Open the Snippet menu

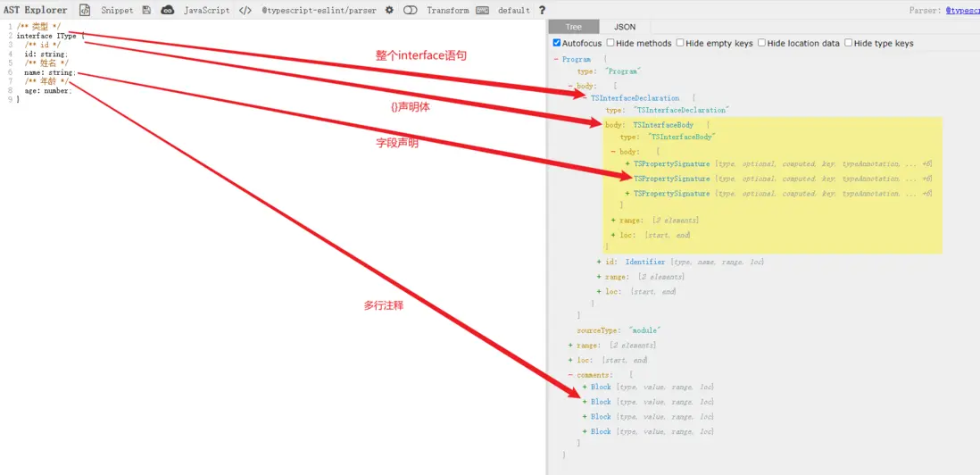click(117, 10)
